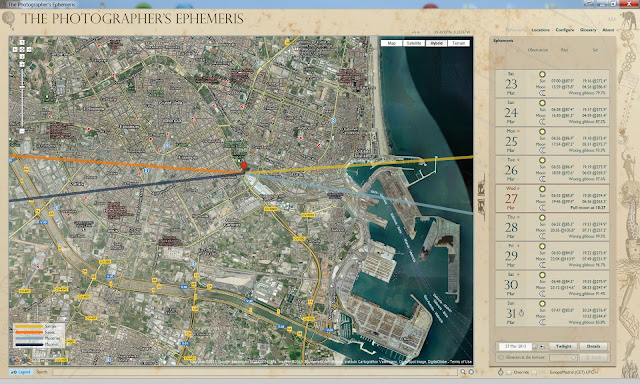Image resolution: width=640 pixels, height=384 pixels.
Task: Open the calendar picker icon beside the date field
Action: (535, 346)
